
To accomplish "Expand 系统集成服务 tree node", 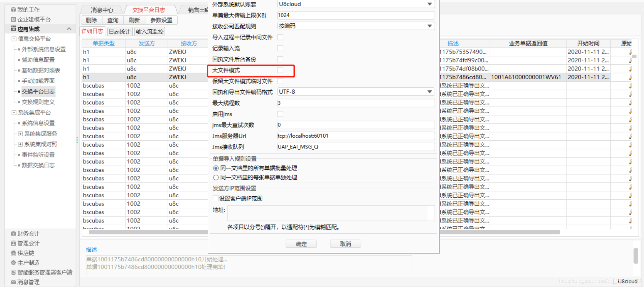I will [x=20, y=134].
